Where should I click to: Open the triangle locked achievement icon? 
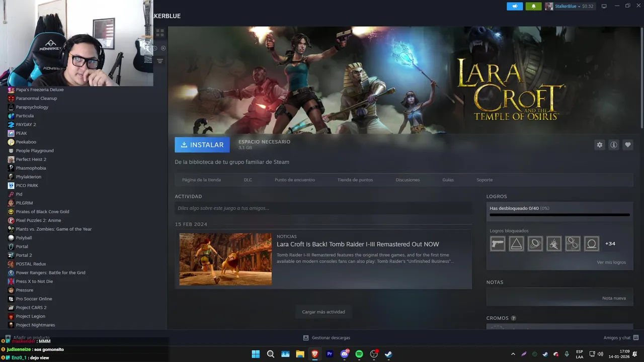pos(516,244)
